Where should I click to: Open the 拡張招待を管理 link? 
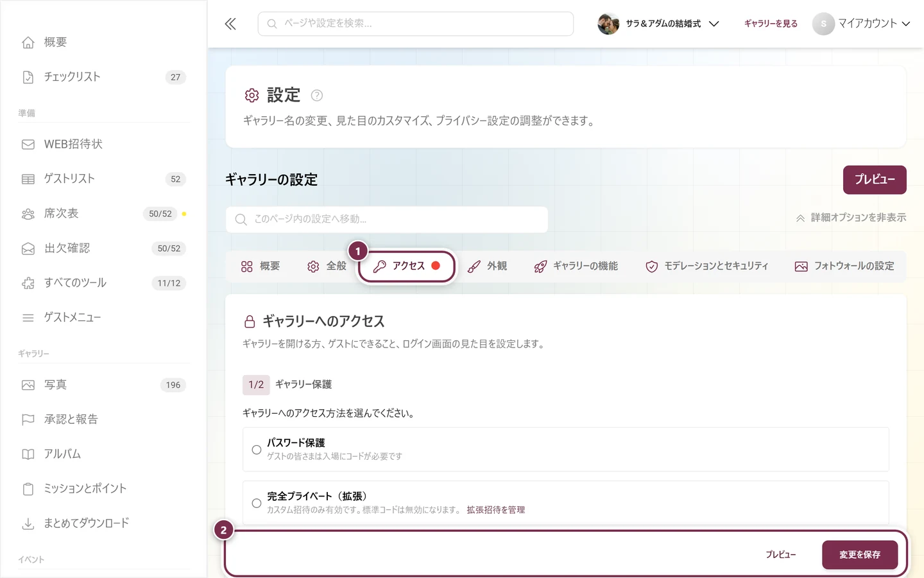[496, 510]
